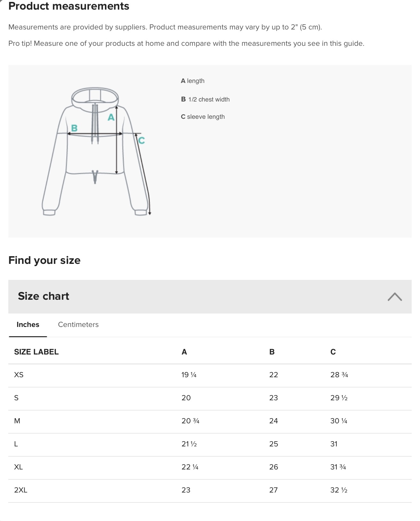
Task: Click the Product measurements heading
Action: (69, 6)
